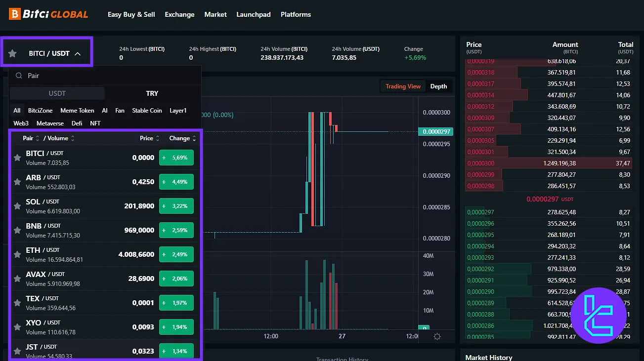Sort pair list by Price column
644x361 pixels.
pyautogui.click(x=149, y=138)
